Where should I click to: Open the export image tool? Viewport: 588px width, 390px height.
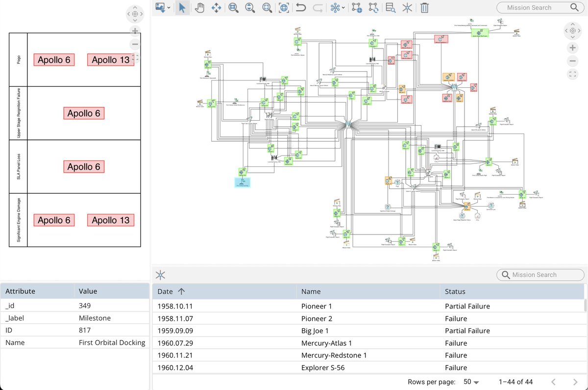pyautogui.click(x=160, y=7)
